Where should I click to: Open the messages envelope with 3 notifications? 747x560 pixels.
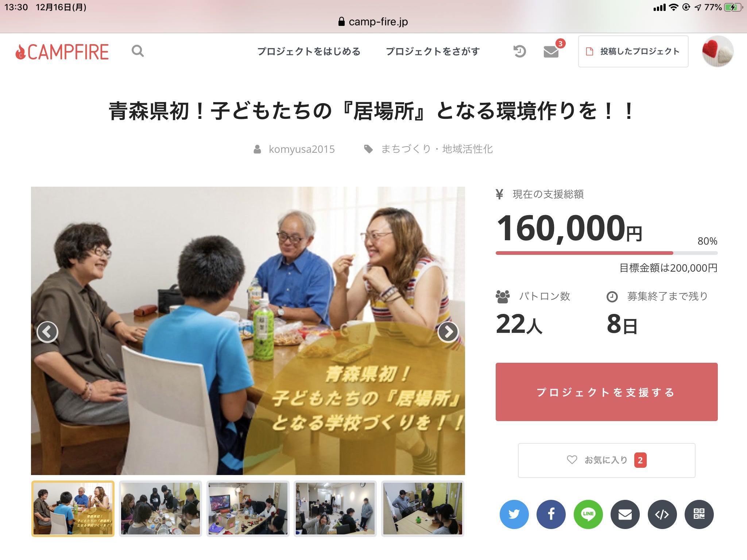551,51
